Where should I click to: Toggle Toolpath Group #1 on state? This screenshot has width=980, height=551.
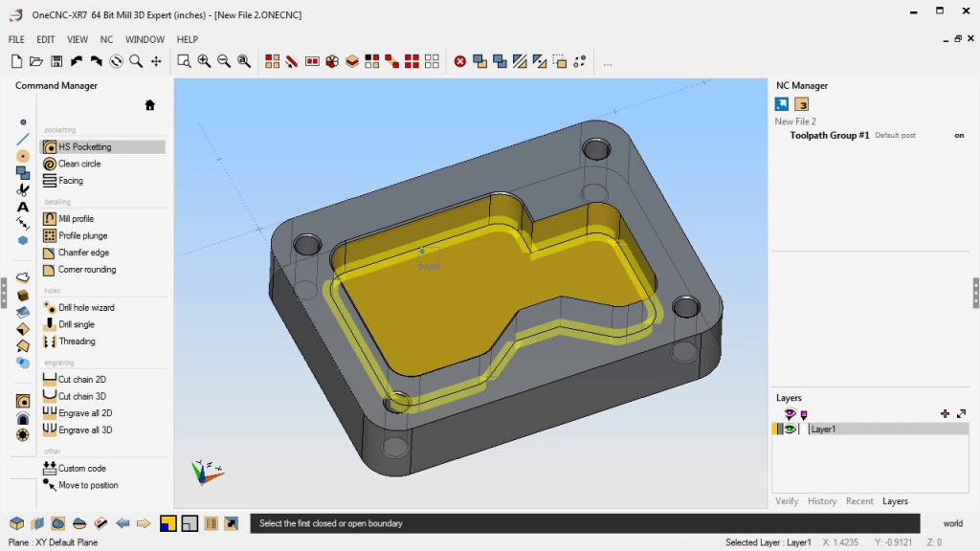(959, 136)
